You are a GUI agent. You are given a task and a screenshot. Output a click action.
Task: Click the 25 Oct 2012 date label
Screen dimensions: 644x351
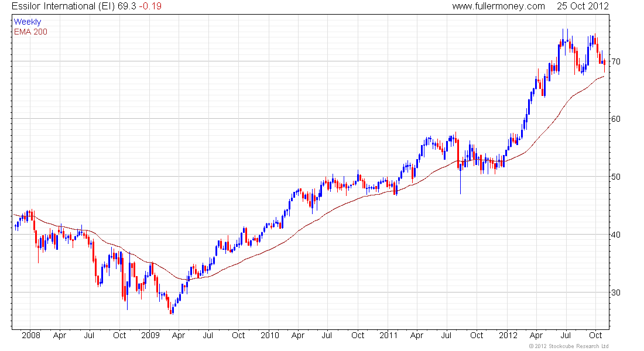(583, 6)
